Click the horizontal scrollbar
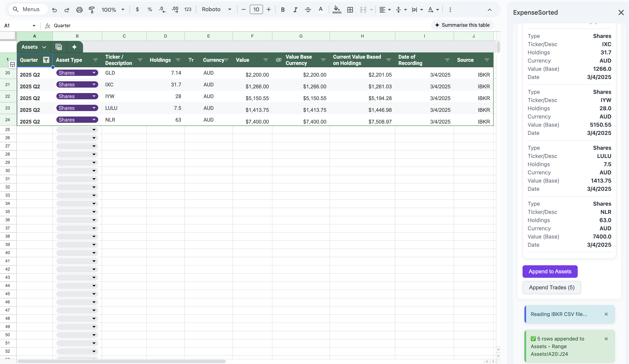Screen dimensions: 629x364 coord(122,361)
